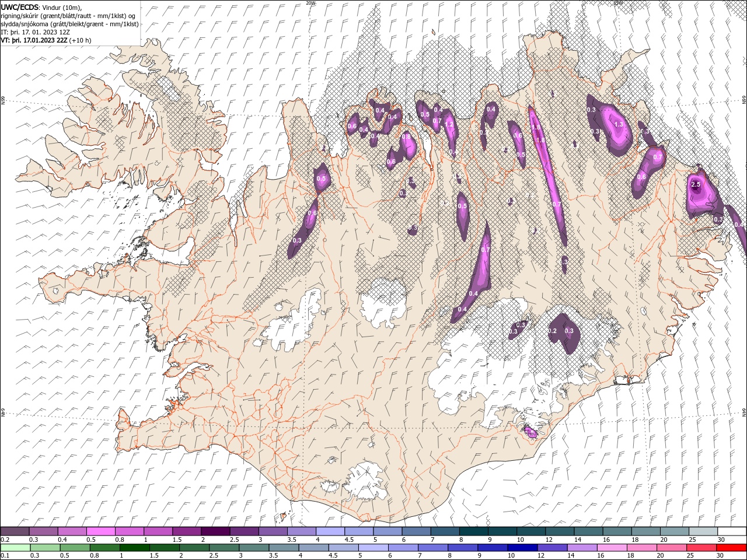The width and height of the screenshot is (747, 560).
Task: Click the '15W' longitude label
Action: 617,3
